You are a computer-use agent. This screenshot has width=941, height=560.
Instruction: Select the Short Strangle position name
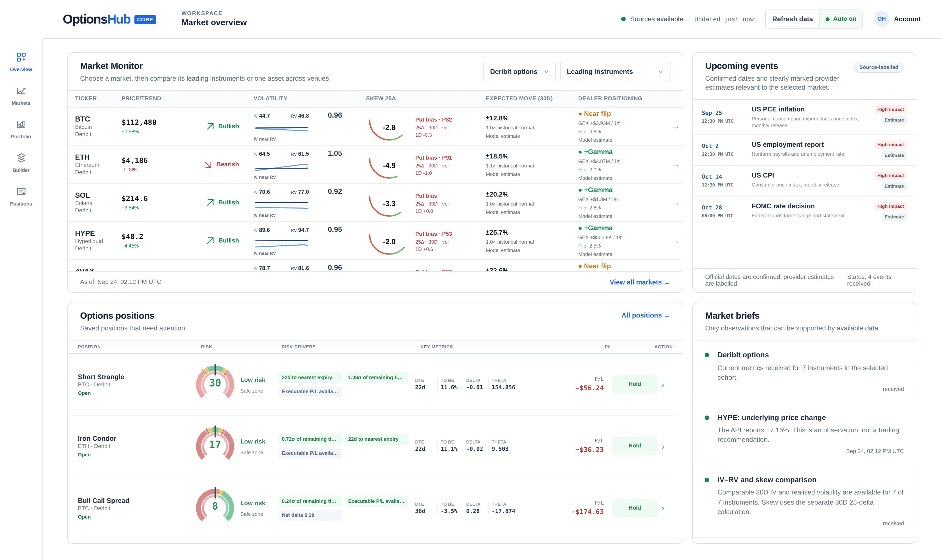(101, 377)
